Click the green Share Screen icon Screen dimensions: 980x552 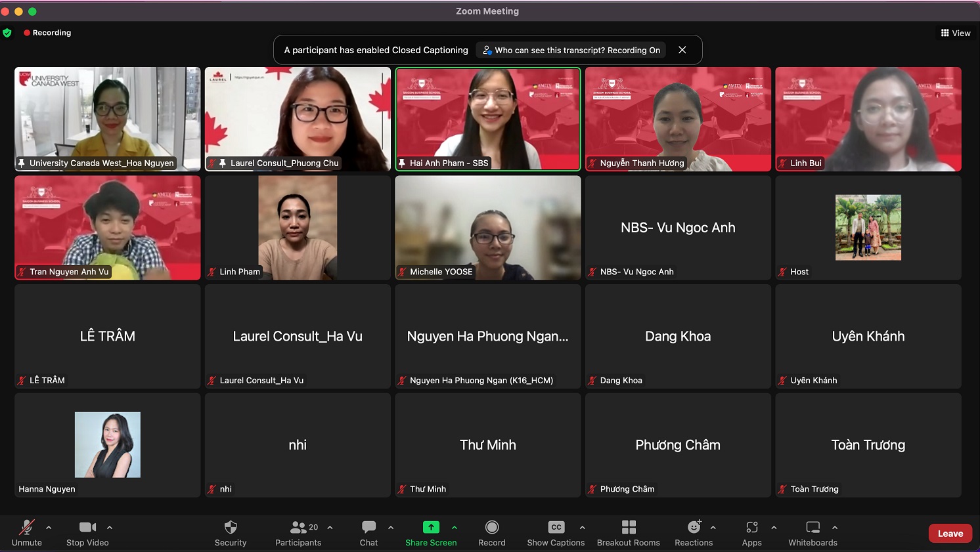point(431,528)
